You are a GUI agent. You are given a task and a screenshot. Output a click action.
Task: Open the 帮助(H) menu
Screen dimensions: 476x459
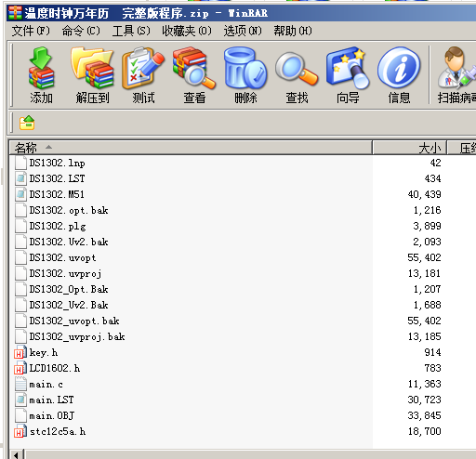[x=293, y=31]
